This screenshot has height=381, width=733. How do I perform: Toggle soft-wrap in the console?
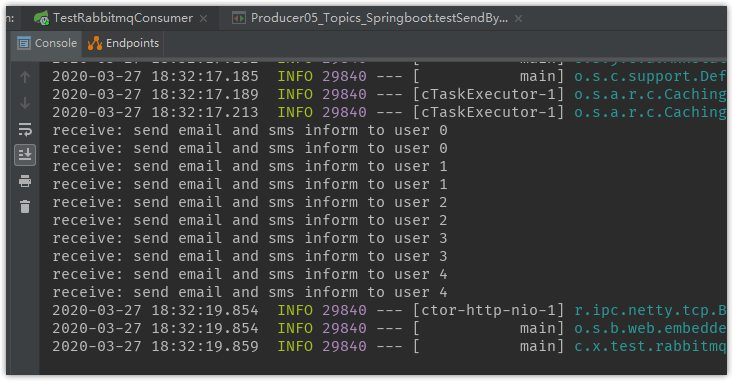tap(25, 129)
